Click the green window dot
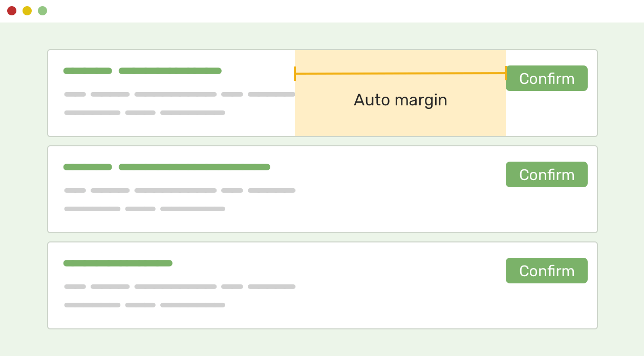The width and height of the screenshot is (644, 356). pos(42,11)
